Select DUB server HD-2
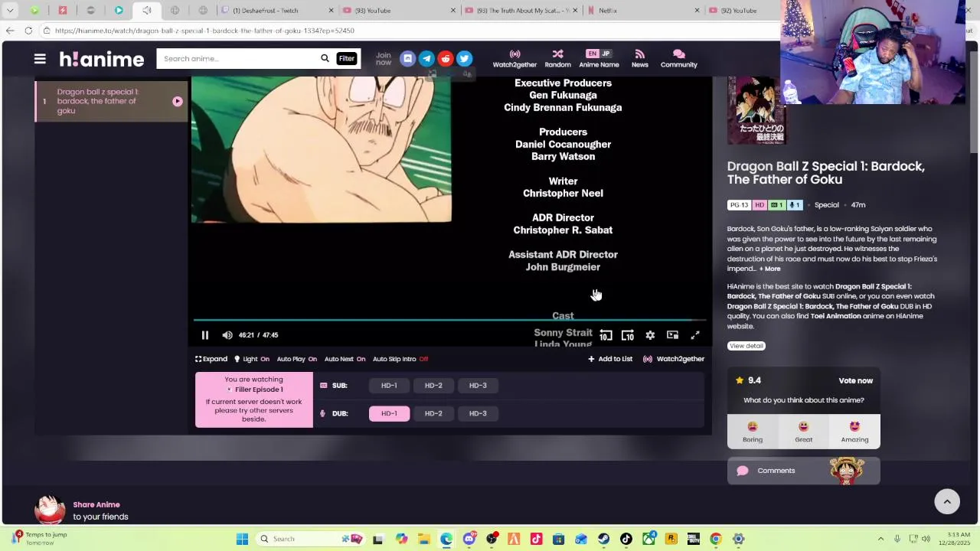980x551 pixels. tap(433, 413)
